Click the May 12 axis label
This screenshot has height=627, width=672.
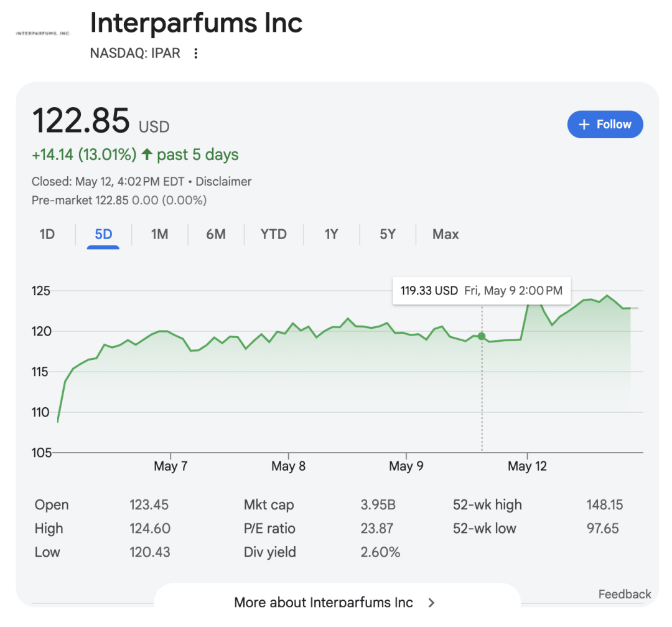[527, 466]
